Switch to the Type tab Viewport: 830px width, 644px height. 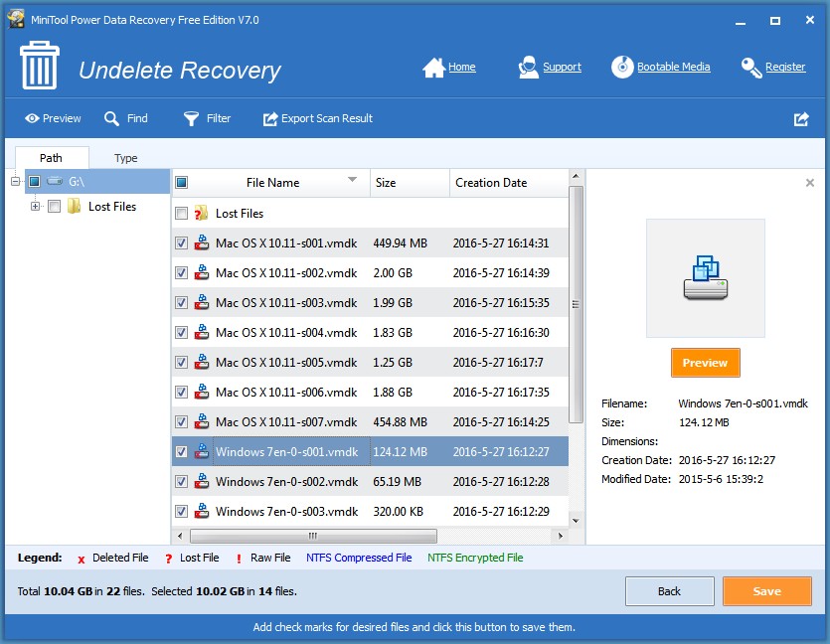pyautogui.click(x=125, y=158)
